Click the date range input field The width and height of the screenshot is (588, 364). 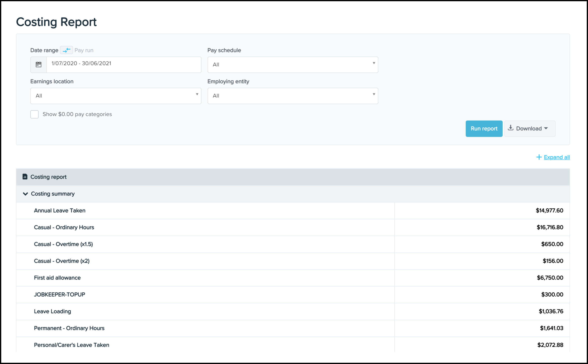coord(123,65)
